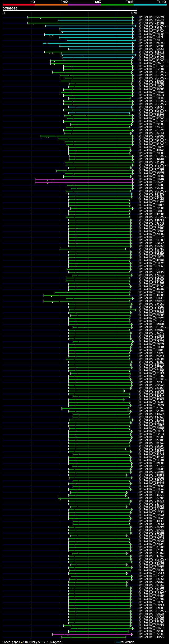The width and height of the screenshot is (169, 644).
Task: Open hit UniRef100_C4QIX2
Action: 152,116
